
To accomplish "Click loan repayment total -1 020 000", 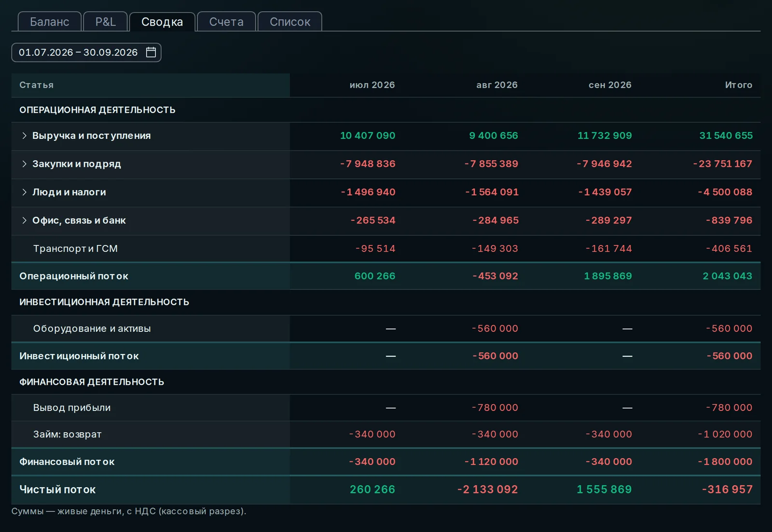I will [725, 434].
